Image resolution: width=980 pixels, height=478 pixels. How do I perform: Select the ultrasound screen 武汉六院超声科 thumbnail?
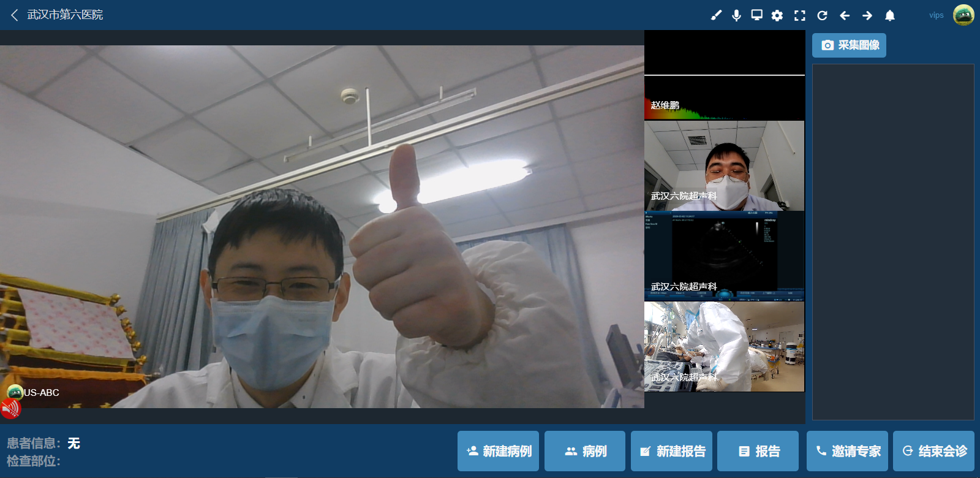tap(725, 256)
